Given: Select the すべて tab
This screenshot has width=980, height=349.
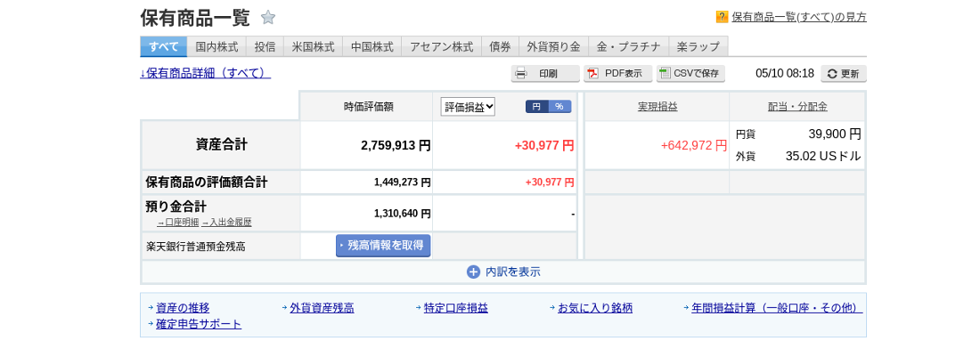Looking at the screenshot, I should (x=164, y=46).
